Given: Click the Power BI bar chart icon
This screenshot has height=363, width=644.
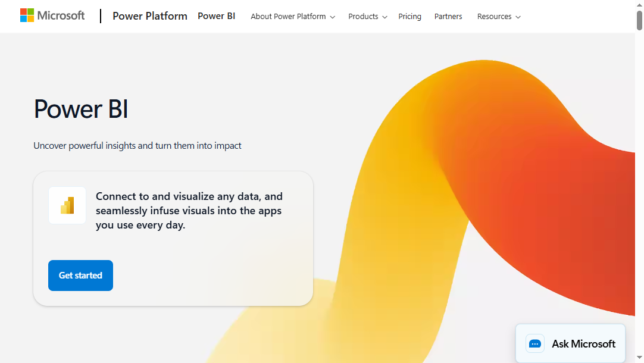Looking at the screenshot, I should (67, 205).
